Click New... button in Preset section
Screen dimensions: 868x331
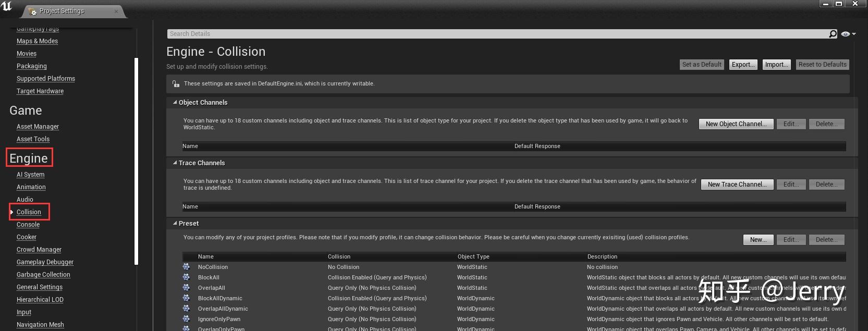759,240
